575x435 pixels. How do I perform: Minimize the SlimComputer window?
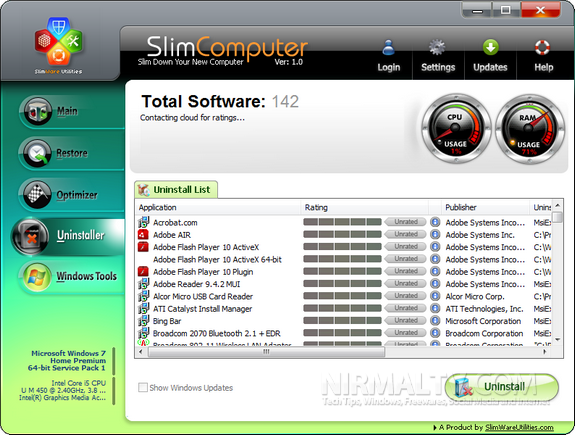[x=477, y=10]
